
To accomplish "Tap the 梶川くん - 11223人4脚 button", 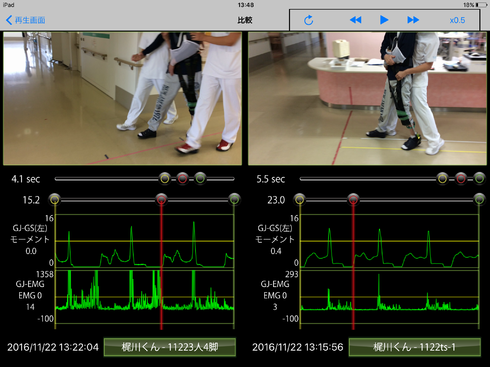I will [x=170, y=347].
